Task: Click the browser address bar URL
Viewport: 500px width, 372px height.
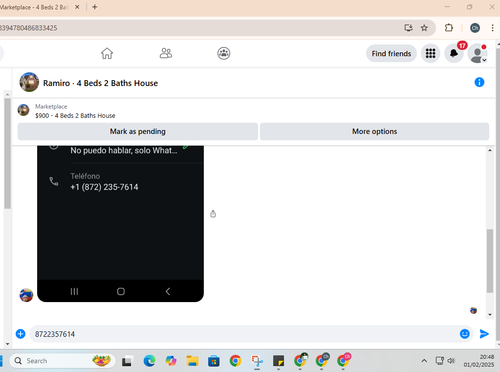Action: tap(29, 28)
